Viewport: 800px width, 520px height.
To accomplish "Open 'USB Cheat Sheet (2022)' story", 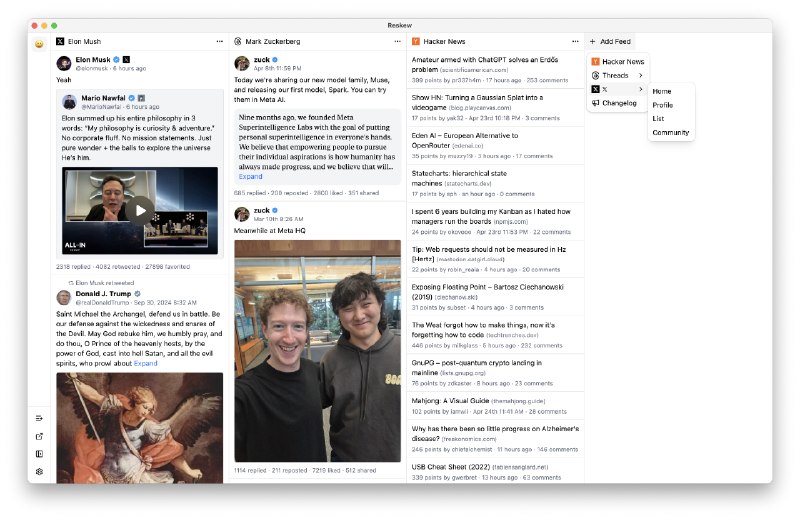I will (451, 467).
